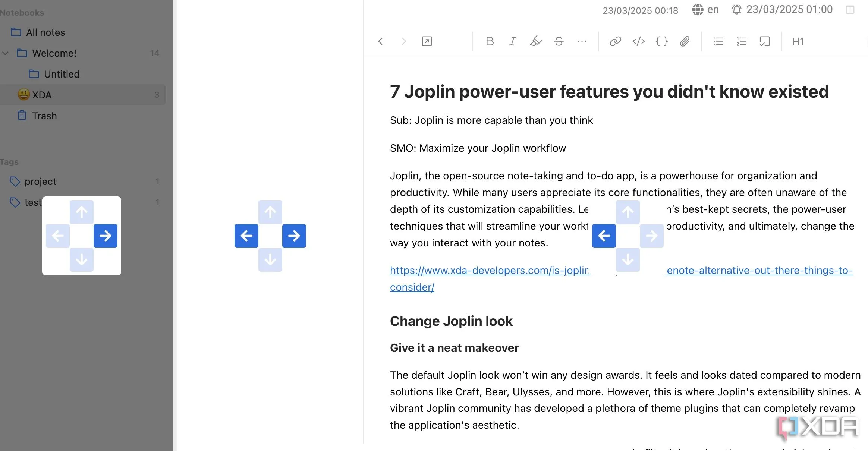
Task: Click the editor panel's up arrow
Action: click(628, 212)
